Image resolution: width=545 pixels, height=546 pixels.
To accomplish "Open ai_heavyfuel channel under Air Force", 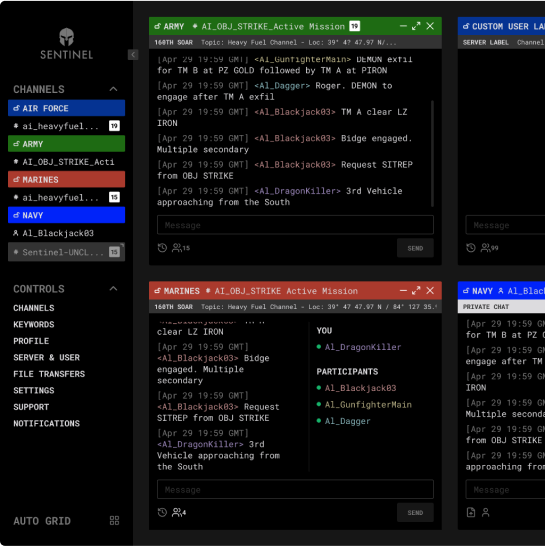I will click(x=67, y=126).
